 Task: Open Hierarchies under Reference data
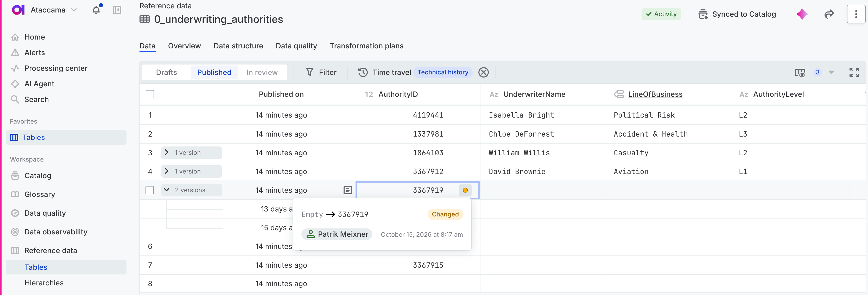click(x=44, y=283)
